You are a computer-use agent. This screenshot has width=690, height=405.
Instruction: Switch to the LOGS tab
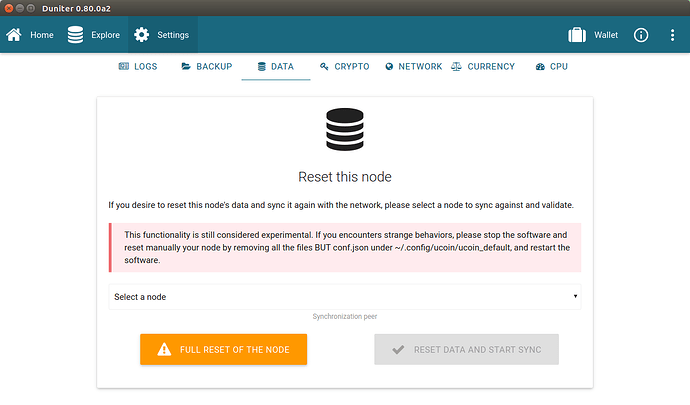138,66
